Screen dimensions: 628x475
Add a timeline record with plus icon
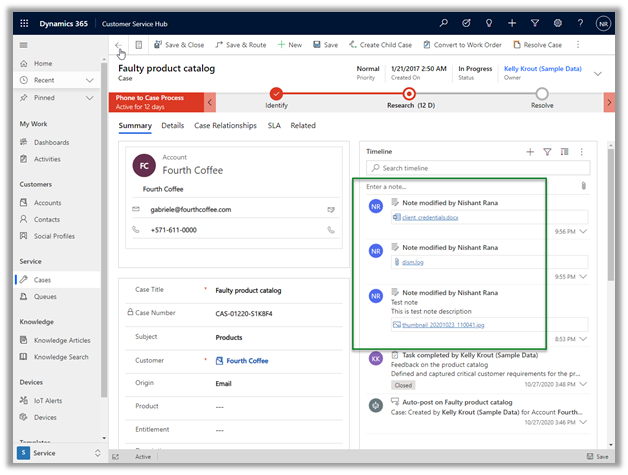[530, 152]
